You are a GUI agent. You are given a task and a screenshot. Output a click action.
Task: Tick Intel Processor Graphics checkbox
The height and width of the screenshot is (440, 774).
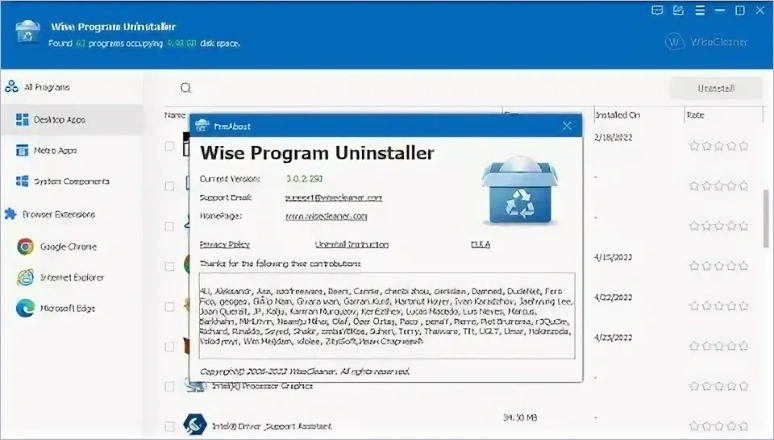point(169,386)
